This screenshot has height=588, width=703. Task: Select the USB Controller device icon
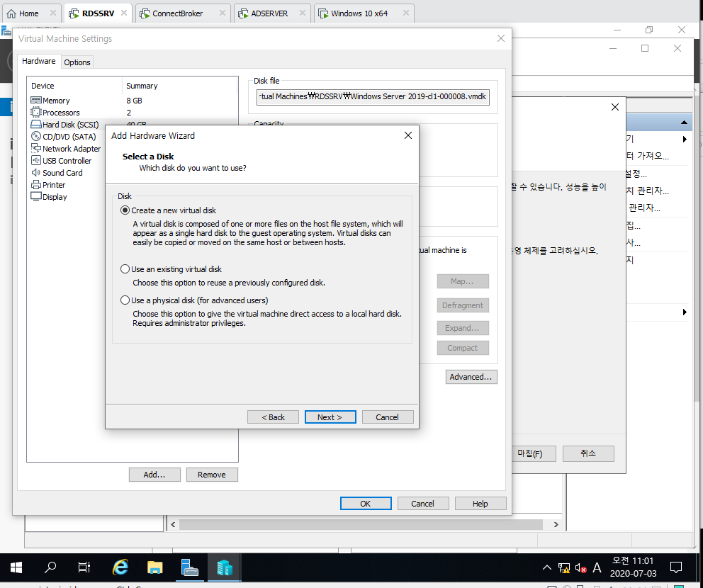[36, 160]
